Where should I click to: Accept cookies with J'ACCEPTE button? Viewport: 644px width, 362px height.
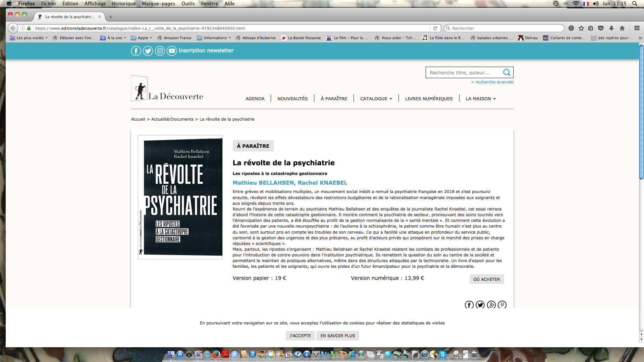300,336
